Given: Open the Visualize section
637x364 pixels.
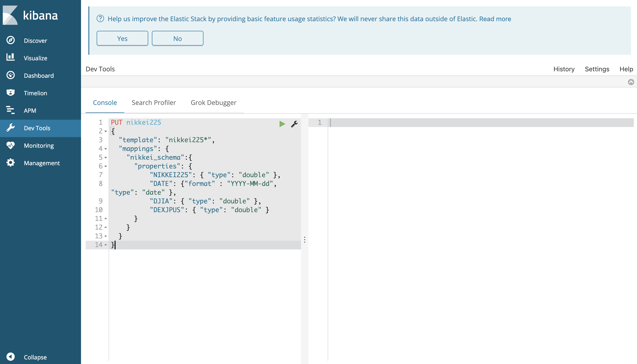Looking at the screenshot, I should (x=35, y=58).
